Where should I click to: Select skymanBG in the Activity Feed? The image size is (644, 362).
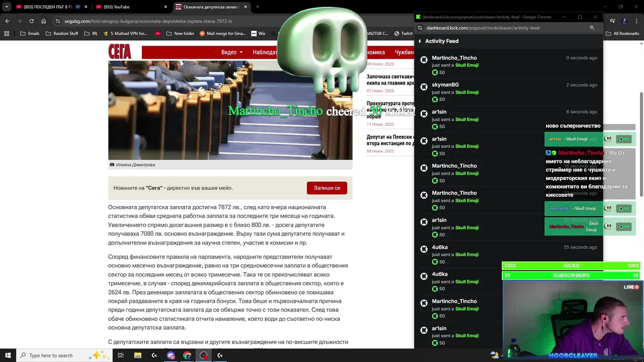click(445, 85)
